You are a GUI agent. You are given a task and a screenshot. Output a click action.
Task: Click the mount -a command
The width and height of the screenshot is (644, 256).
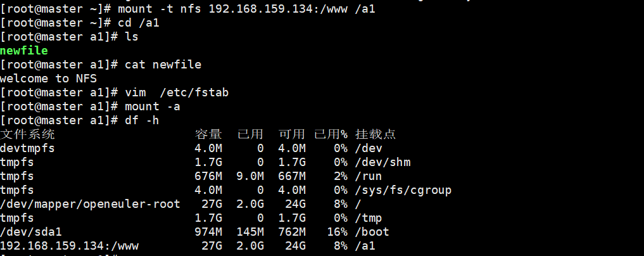tap(153, 106)
